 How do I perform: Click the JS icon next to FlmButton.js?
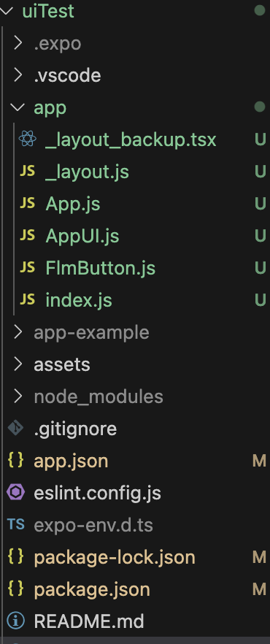pyautogui.click(x=28, y=267)
